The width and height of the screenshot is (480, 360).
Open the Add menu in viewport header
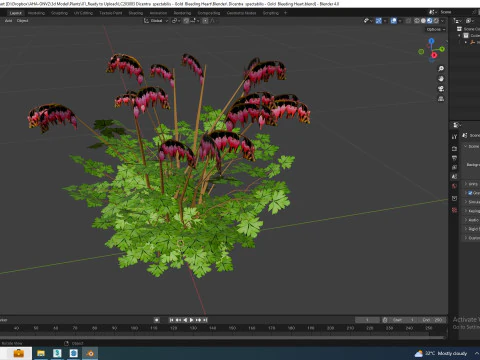[8, 21]
